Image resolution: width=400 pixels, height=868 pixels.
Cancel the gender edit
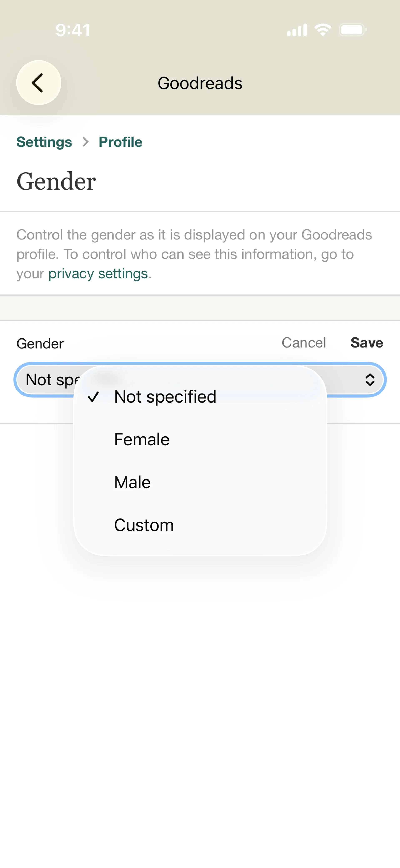[304, 343]
